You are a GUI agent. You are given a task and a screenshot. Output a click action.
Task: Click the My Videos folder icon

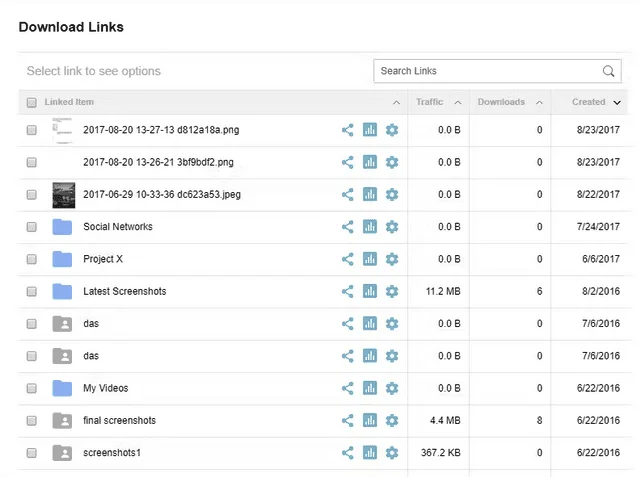pyautogui.click(x=62, y=388)
